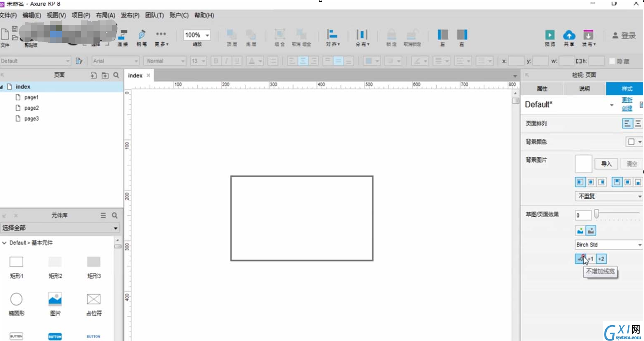Click the preview play icon (预览)
The image size is (644, 341).
coord(550,35)
